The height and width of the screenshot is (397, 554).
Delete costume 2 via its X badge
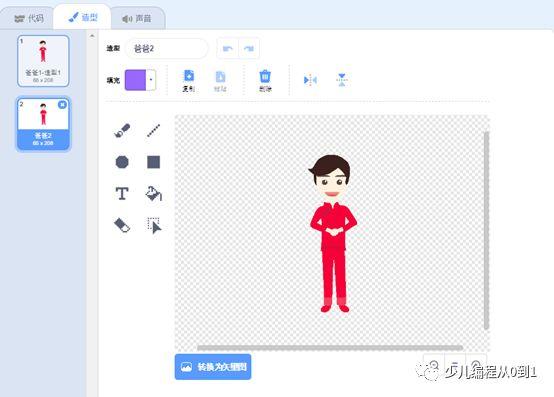point(62,105)
